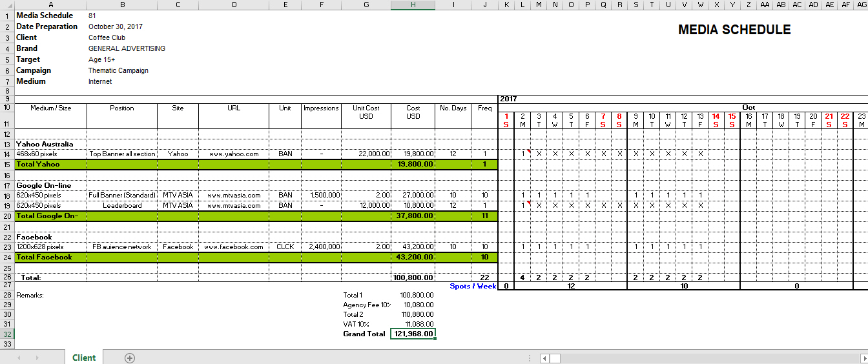Click the Coffee Club client cell
Screen dimensions: 868x364
pos(107,37)
